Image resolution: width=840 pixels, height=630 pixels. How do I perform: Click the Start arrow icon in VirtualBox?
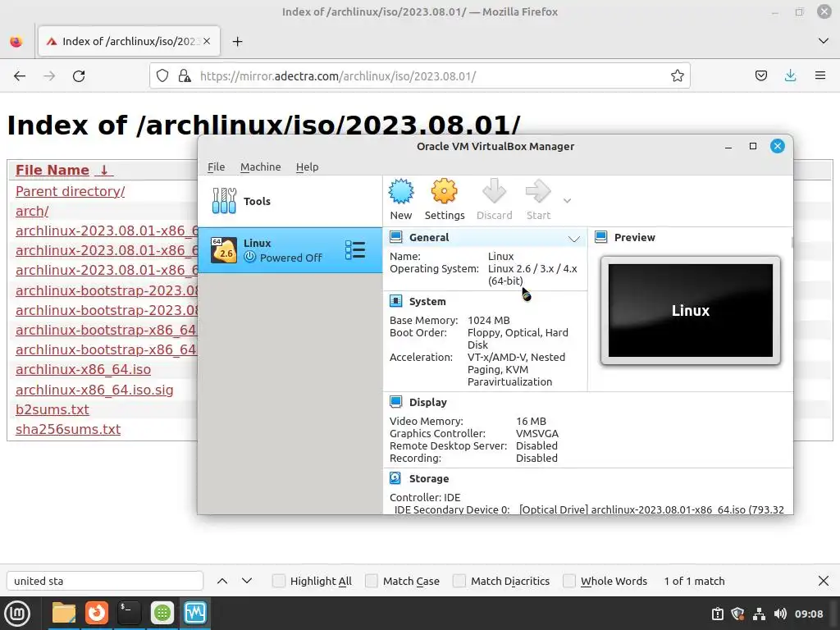tap(538, 192)
